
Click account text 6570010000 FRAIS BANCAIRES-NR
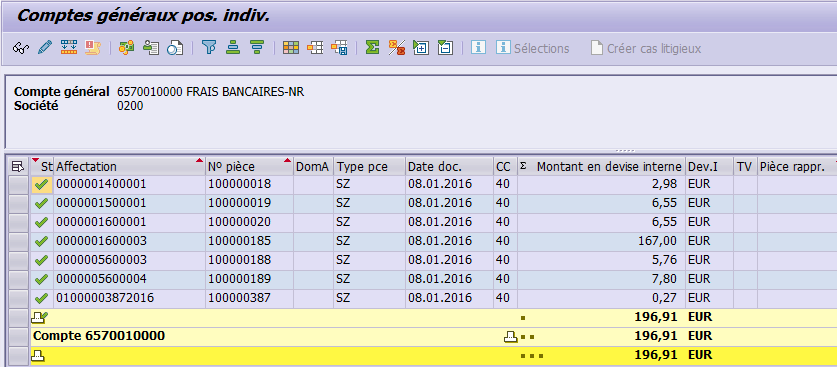[x=210, y=92]
